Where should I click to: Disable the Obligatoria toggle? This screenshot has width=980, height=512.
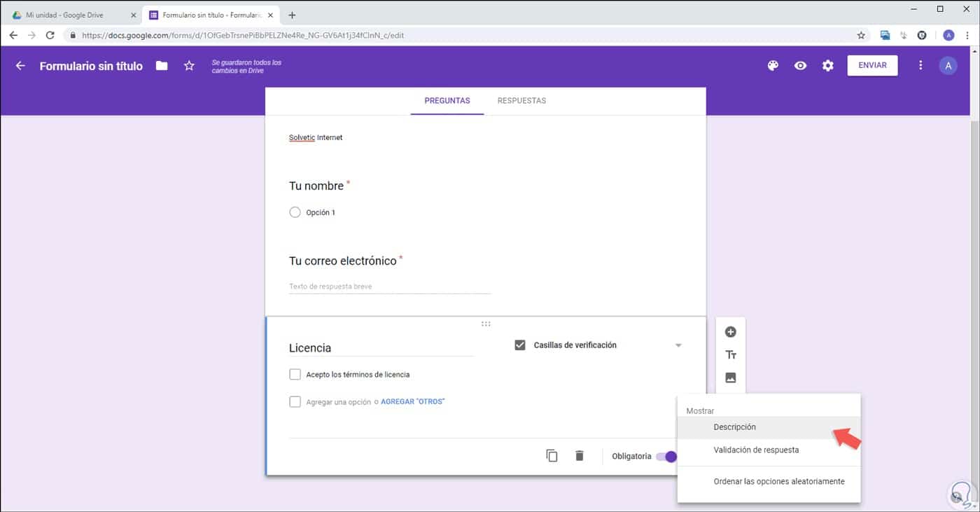(x=668, y=456)
